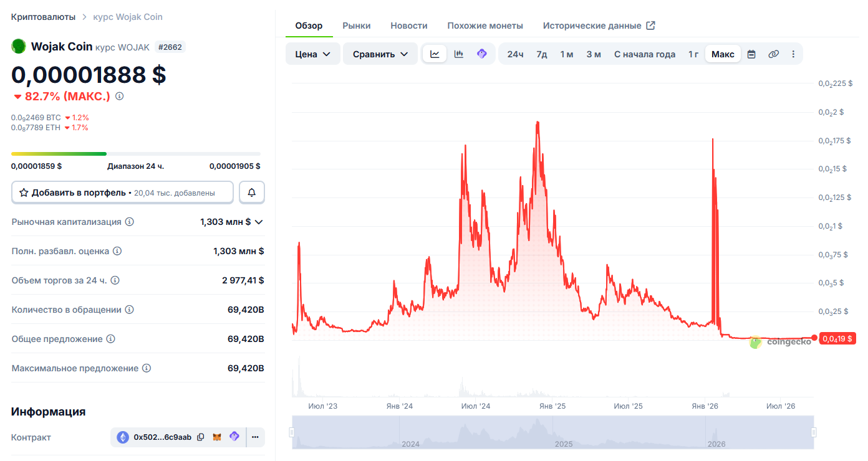This screenshot has width=868, height=461.
Task: Click the 24-hour range progress bar
Action: click(136, 153)
